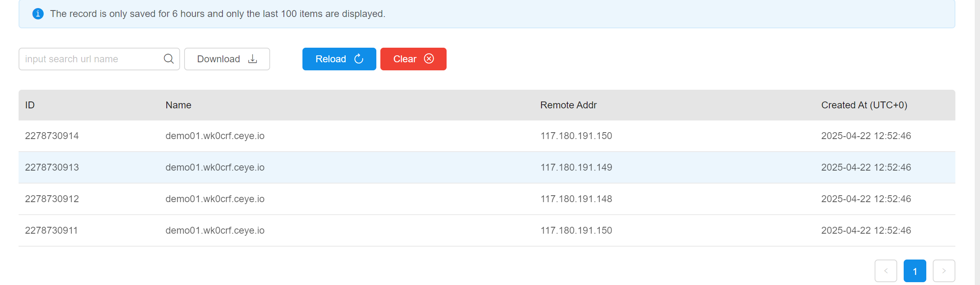980x285 pixels.
Task: Click the Remote Addr column header
Action: point(568,105)
